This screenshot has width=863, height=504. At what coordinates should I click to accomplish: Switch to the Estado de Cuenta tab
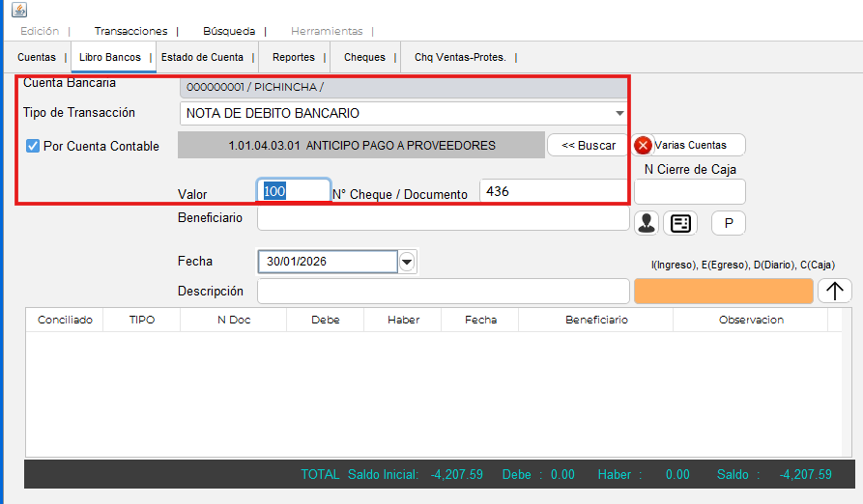(202, 57)
